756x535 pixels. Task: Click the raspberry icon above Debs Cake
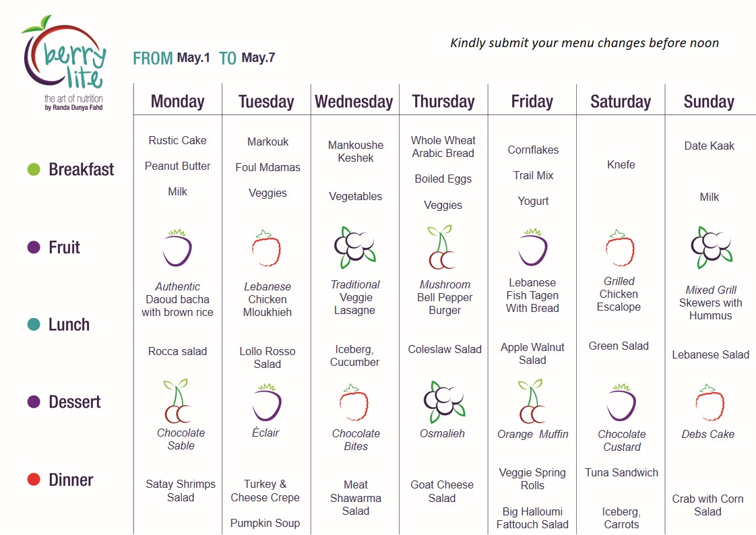coord(710,403)
